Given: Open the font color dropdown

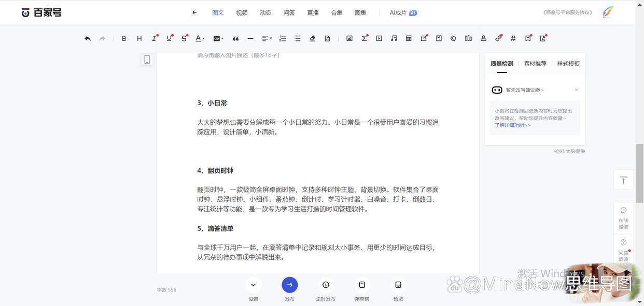Looking at the screenshot, I should pyautogui.click(x=200, y=38).
